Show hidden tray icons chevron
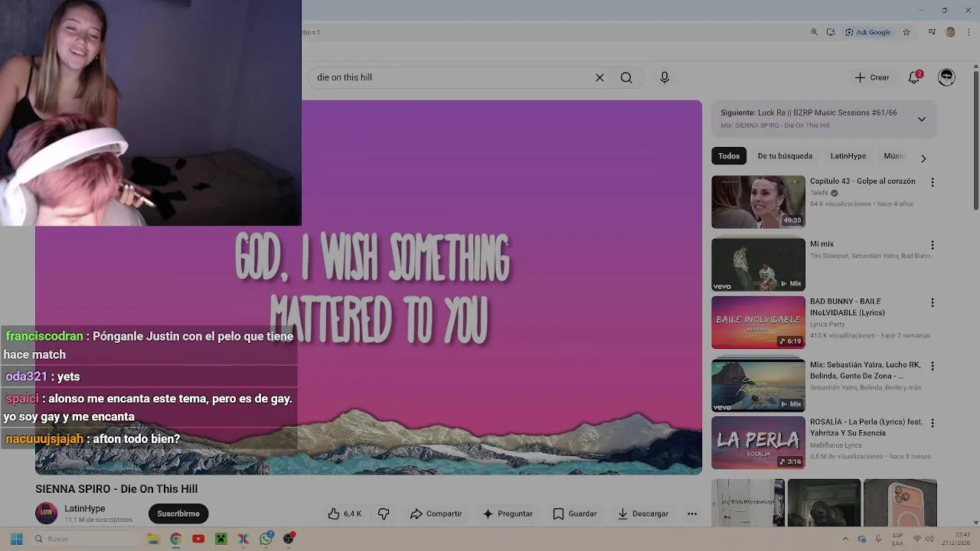 click(x=845, y=539)
